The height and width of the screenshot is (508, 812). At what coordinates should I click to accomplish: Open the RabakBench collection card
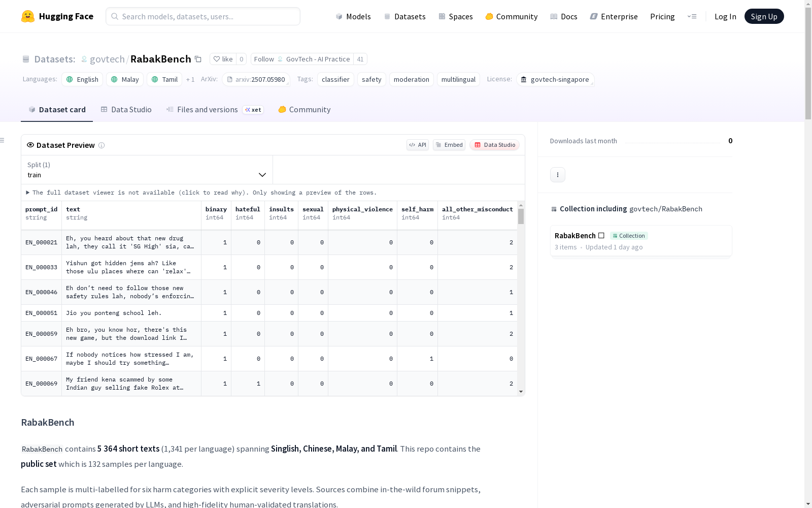pos(641,241)
